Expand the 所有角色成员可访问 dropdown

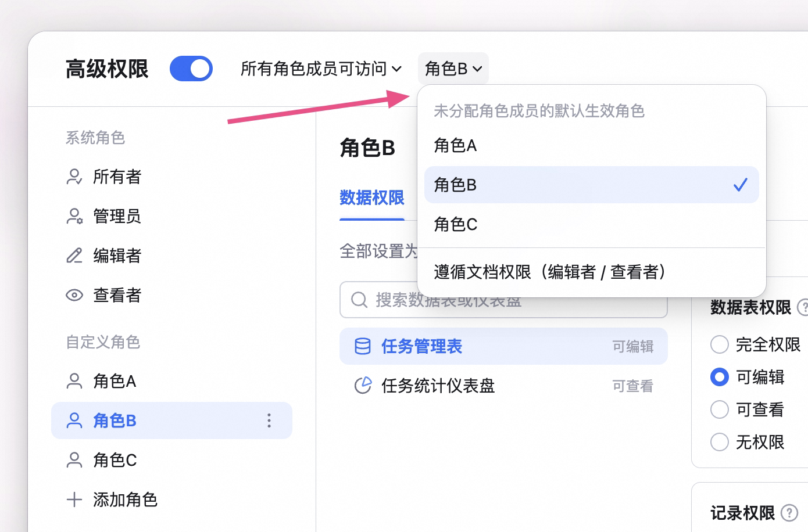click(x=321, y=69)
